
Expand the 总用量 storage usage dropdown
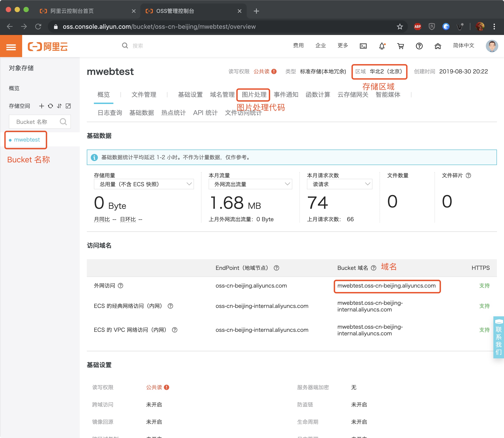click(x=144, y=184)
